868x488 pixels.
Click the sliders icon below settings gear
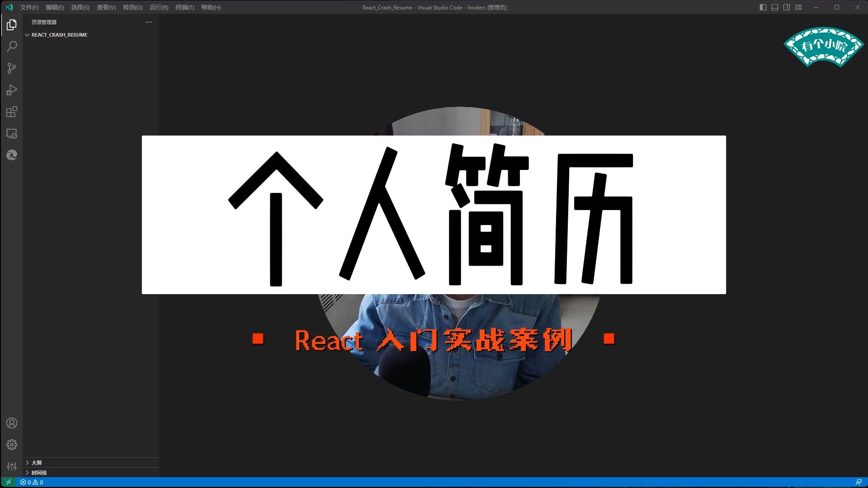(x=12, y=466)
